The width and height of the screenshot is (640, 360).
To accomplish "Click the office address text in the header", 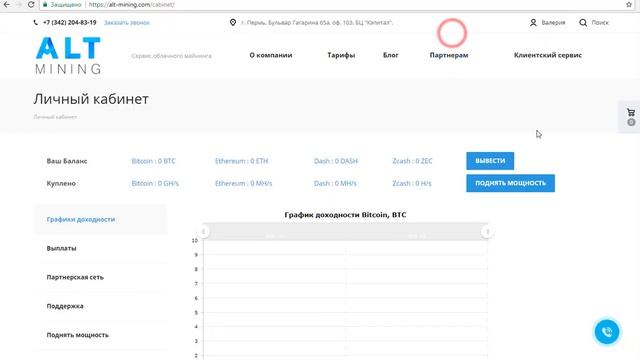I will tap(317, 22).
